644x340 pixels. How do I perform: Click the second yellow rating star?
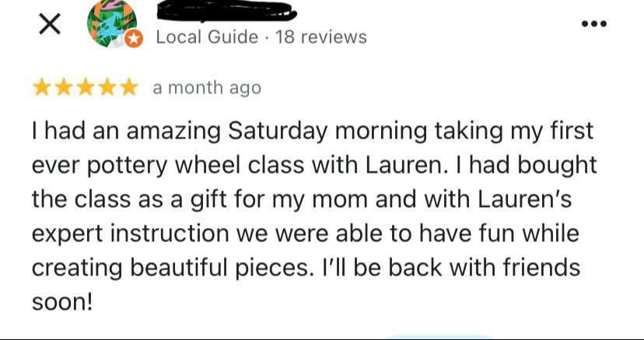(x=63, y=87)
